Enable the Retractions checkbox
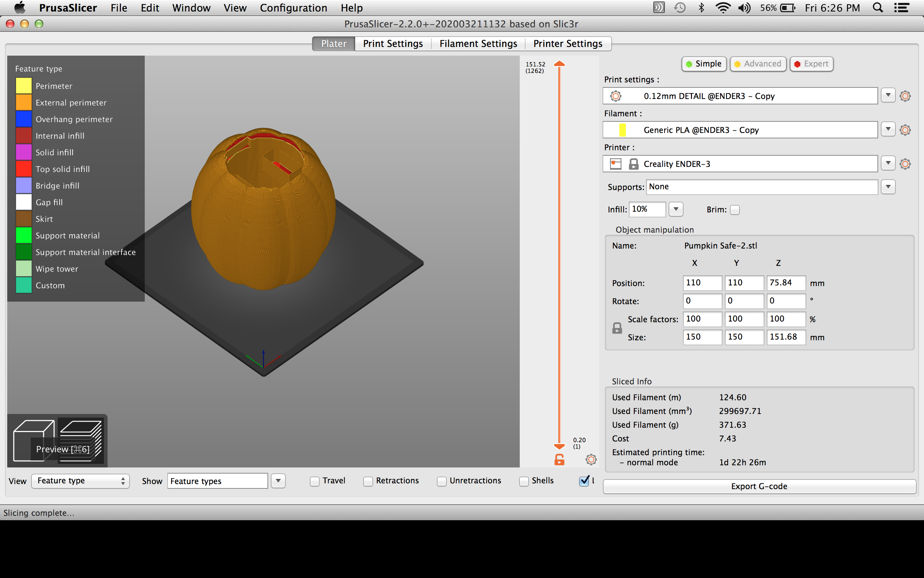This screenshot has width=924, height=578. [368, 481]
